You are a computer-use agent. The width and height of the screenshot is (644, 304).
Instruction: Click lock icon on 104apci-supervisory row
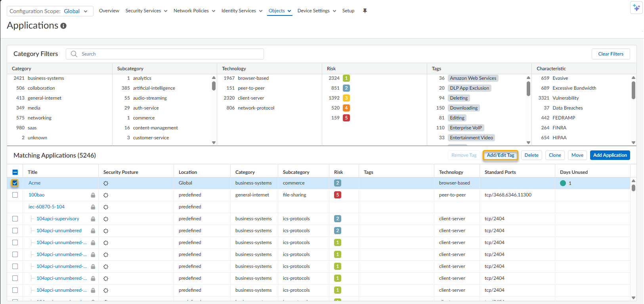pos(93,219)
